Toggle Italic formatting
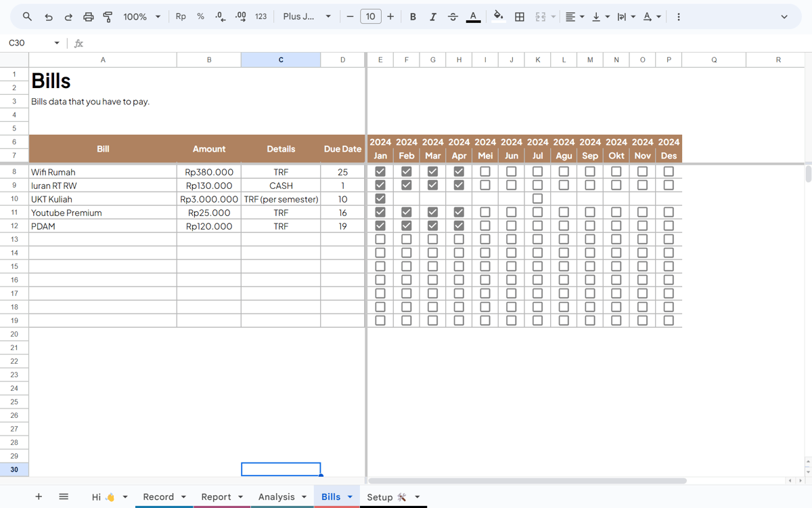 [x=433, y=16]
